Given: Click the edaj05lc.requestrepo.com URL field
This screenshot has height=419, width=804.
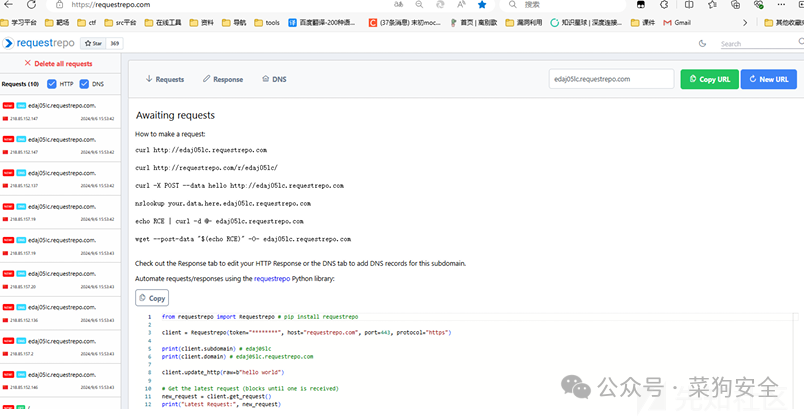Looking at the screenshot, I should 611,79.
